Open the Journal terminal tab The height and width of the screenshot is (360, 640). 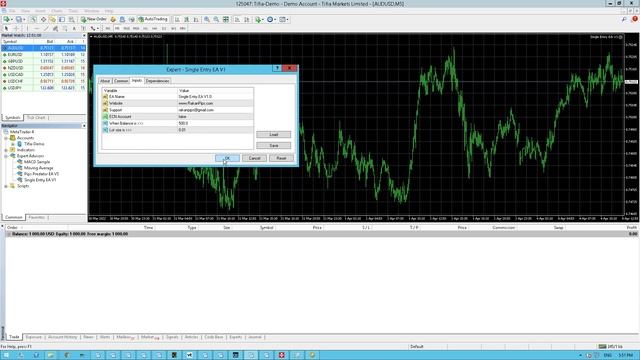point(255,337)
